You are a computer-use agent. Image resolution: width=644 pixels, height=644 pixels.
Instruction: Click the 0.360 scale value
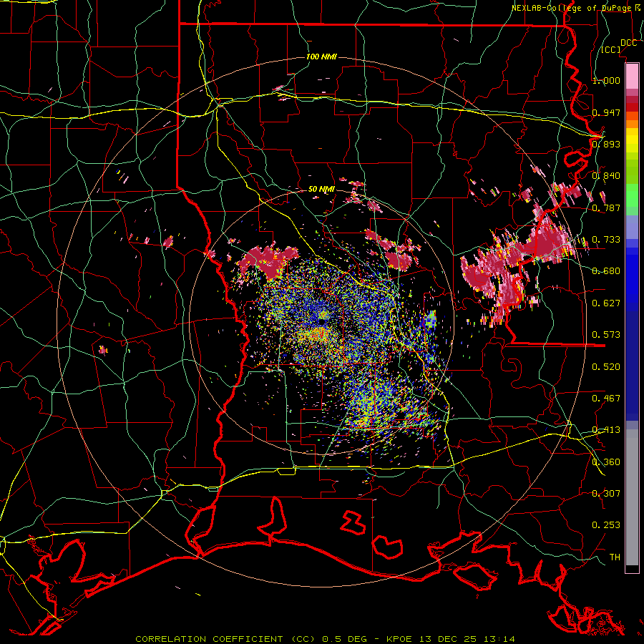click(x=606, y=462)
